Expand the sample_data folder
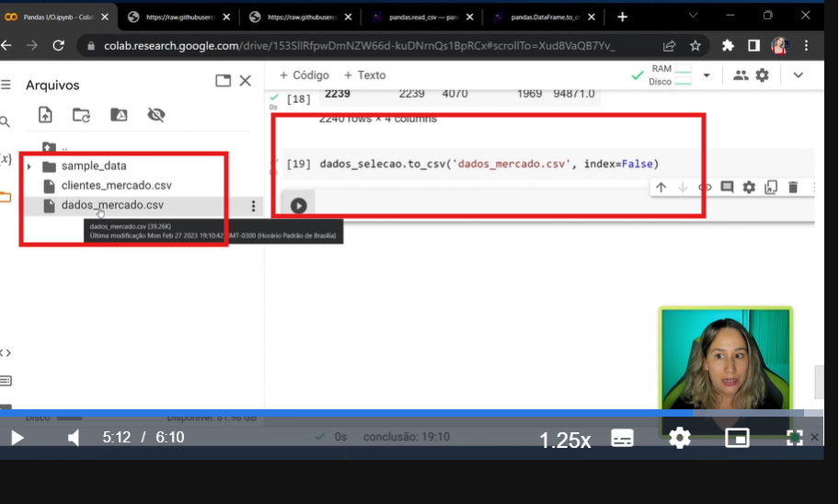The image size is (839, 504). [29, 166]
